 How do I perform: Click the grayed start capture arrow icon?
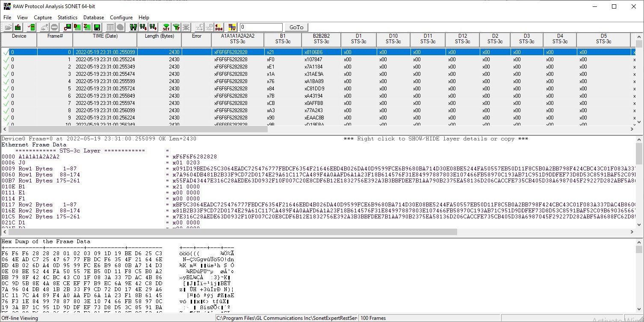(44, 27)
